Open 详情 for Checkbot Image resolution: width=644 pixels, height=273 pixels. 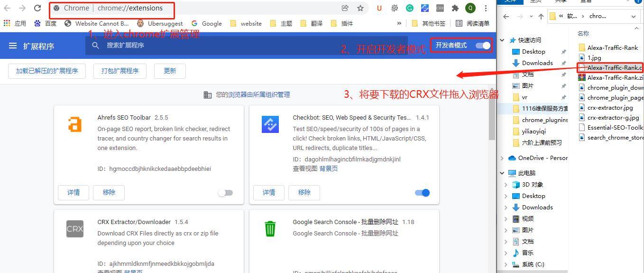[269, 192]
